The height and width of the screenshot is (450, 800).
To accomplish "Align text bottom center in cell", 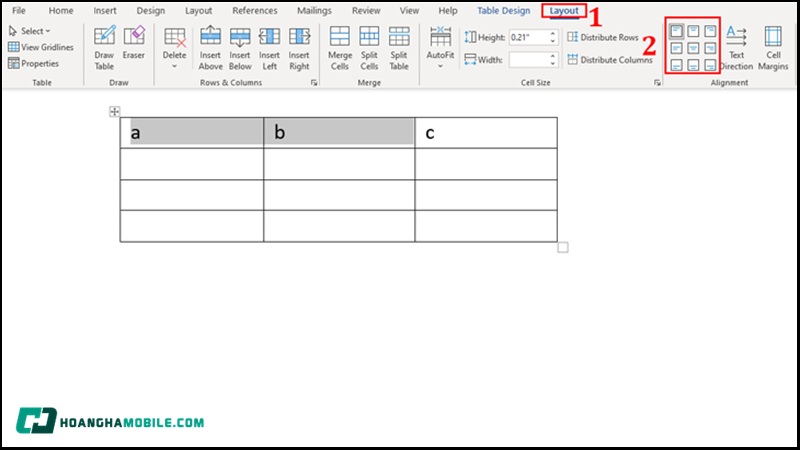I will 693,65.
